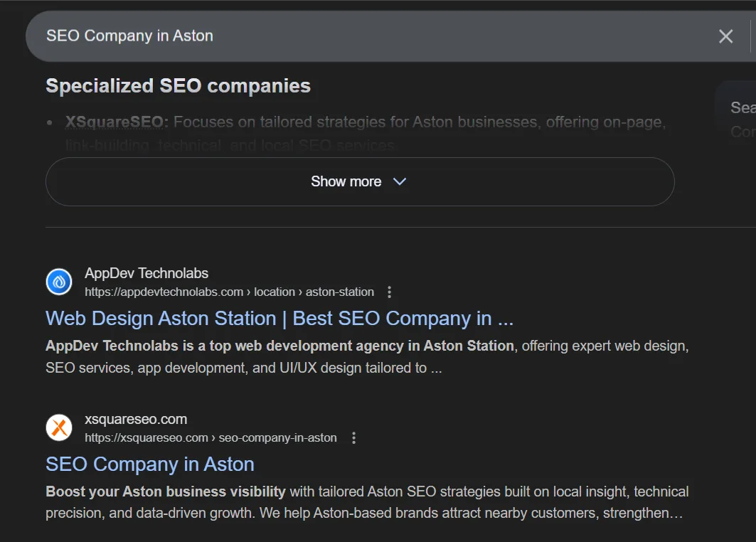Open the 'Web Design Aston Station' result link

pyautogui.click(x=279, y=319)
